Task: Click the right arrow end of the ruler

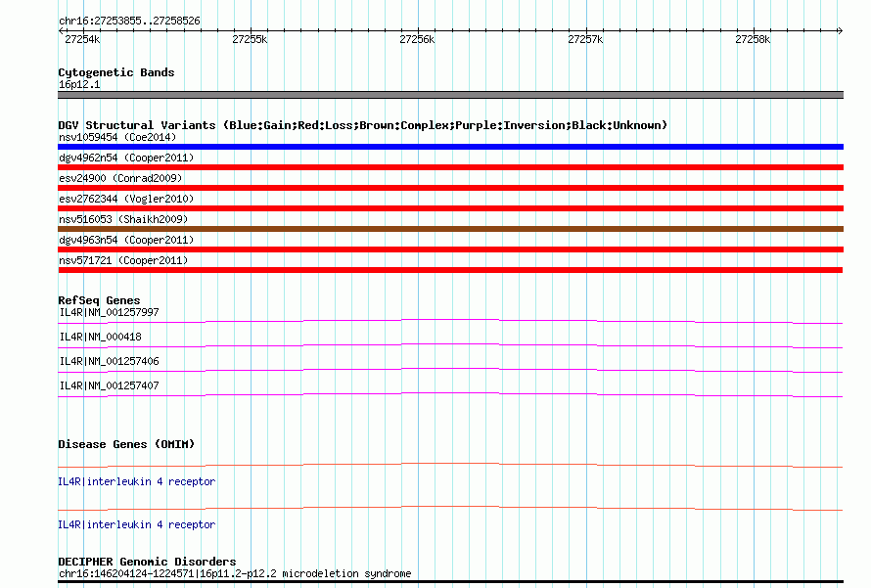Action: [x=841, y=30]
